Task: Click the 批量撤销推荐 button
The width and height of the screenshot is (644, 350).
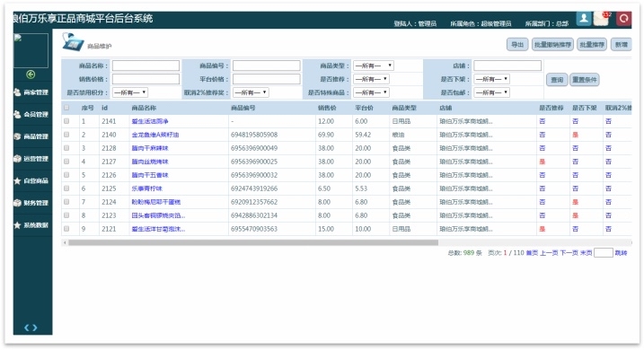Action: 552,45
